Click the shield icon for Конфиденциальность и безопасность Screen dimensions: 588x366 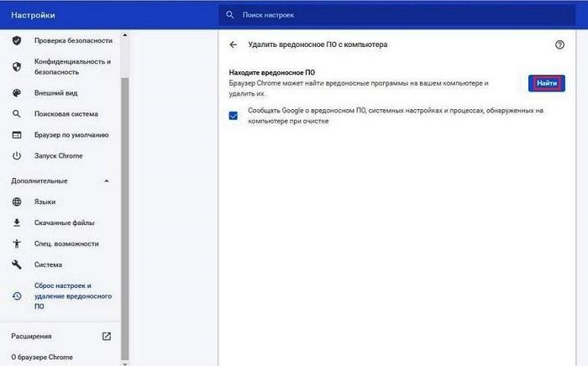pos(17,66)
